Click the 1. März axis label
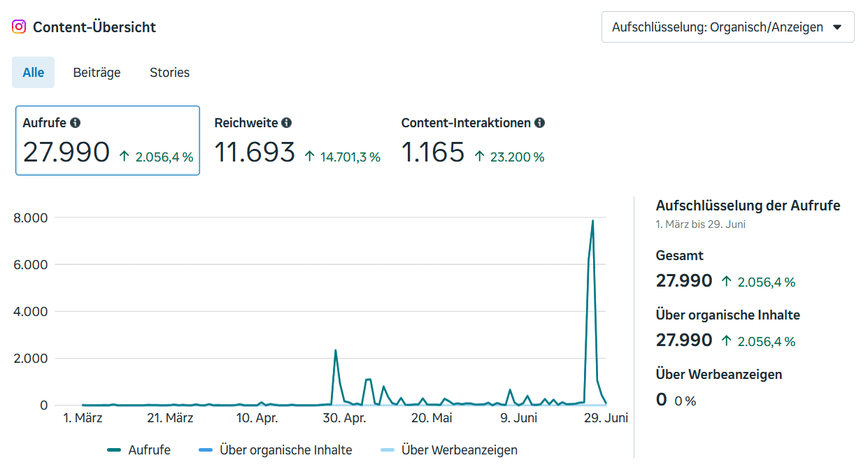This screenshot has height=467, width=868. (x=83, y=418)
